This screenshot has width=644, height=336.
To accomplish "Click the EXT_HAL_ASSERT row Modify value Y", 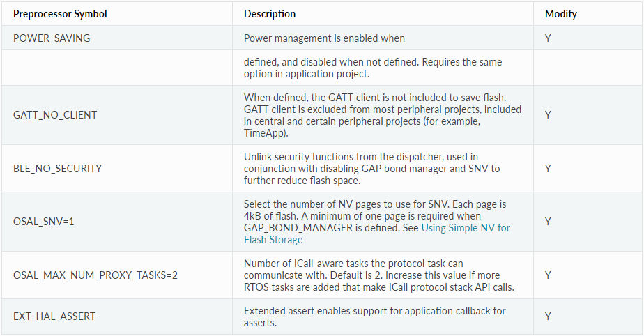I will click(548, 316).
